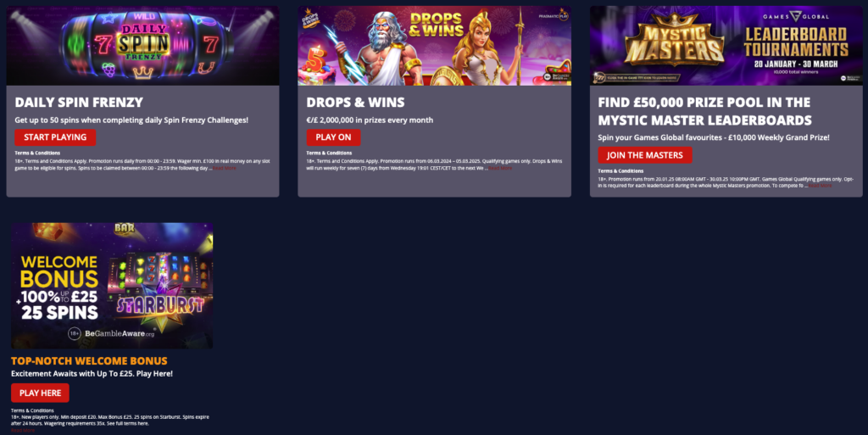
Task: Click the JOIN THE MASTERS button
Action: click(x=645, y=155)
